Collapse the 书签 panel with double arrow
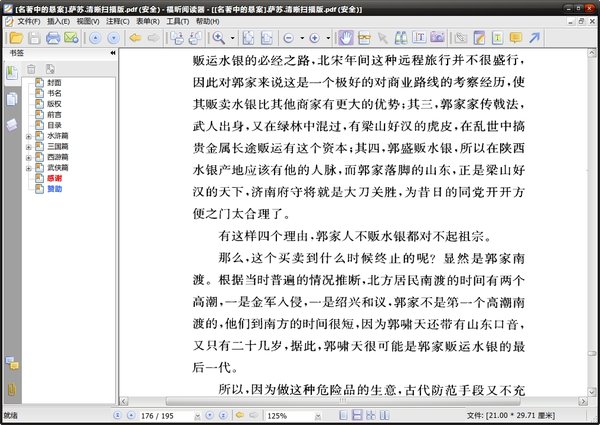The width and height of the screenshot is (600, 425). tap(113, 53)
